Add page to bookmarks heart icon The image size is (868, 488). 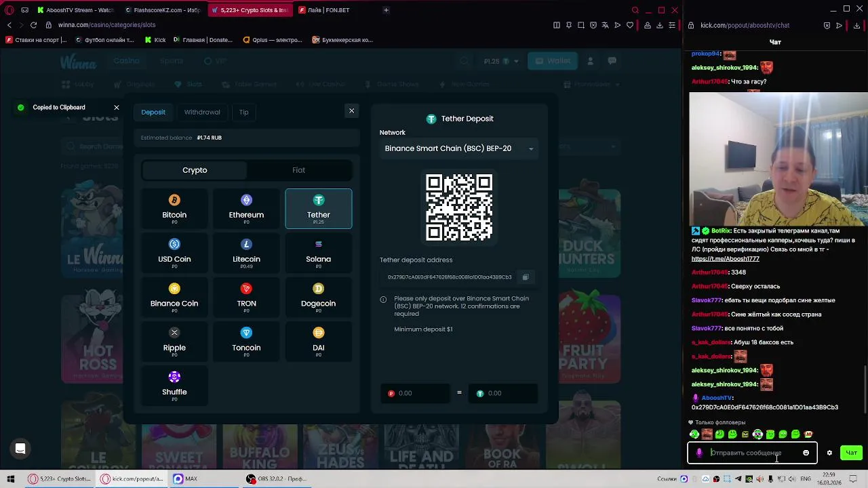coord(630,25)
